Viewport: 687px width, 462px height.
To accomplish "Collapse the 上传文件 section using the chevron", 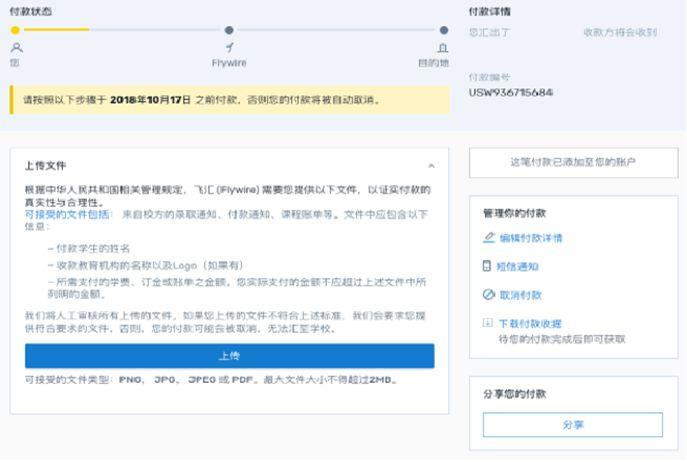I will [431, 166].
